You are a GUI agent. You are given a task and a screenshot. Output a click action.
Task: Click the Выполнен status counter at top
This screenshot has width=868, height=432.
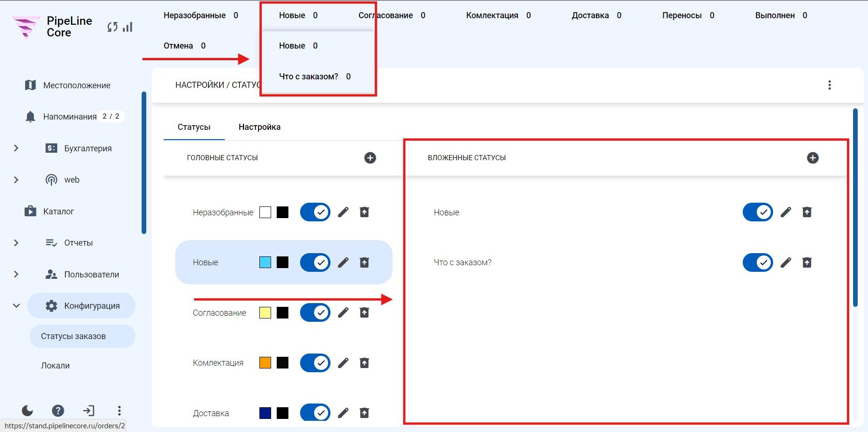point(781,15)
